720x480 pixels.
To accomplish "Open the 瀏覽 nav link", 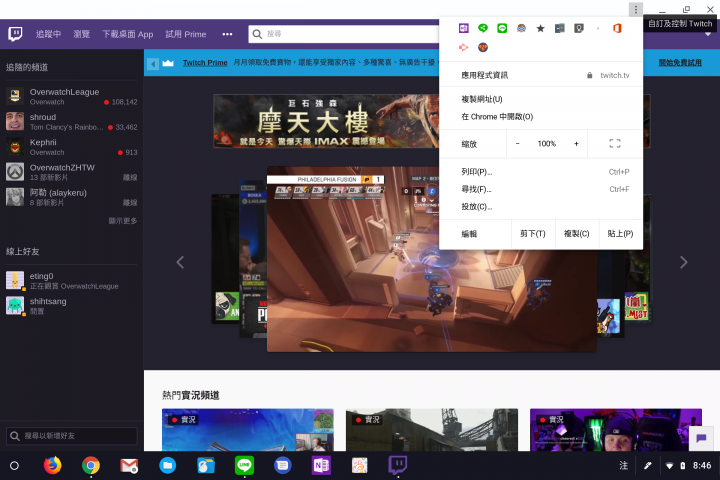I will (x=82, y=34).
